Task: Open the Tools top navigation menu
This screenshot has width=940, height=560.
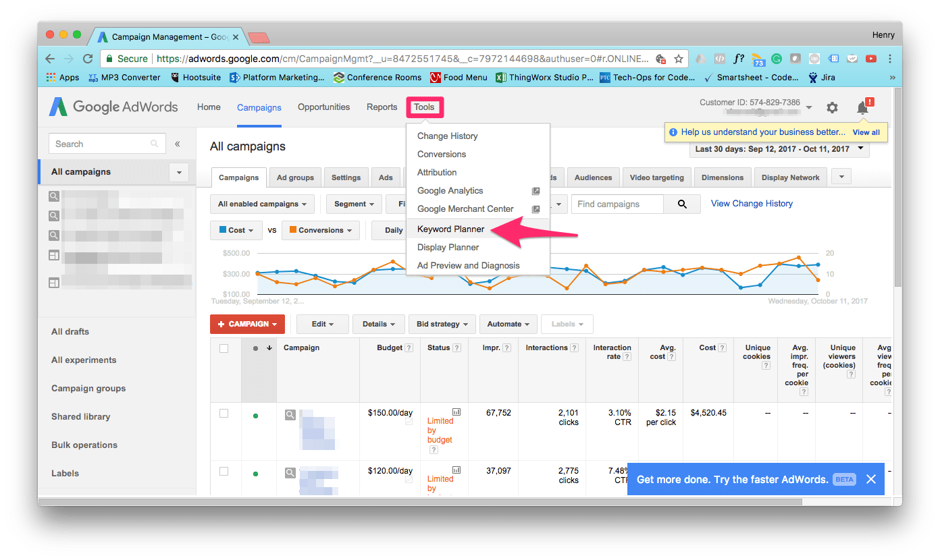Action: (x=425, y=107)
